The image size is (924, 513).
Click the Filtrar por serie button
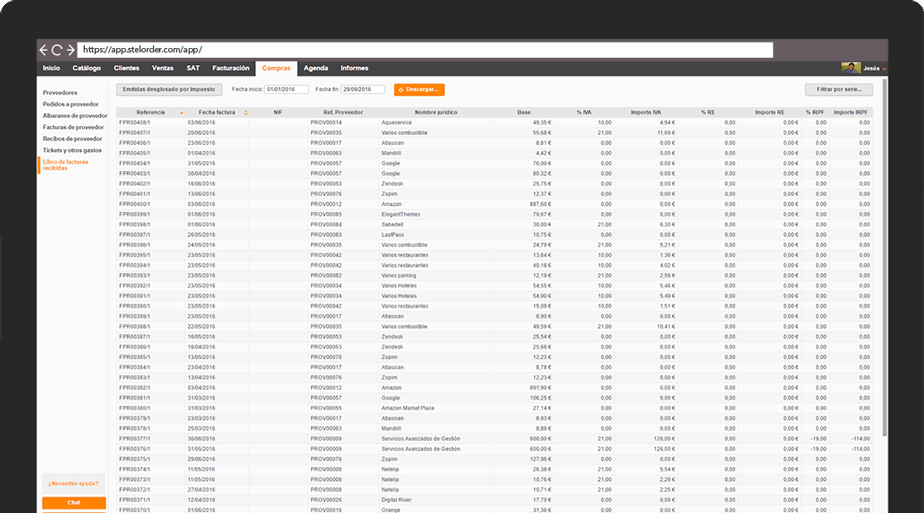(x=839, y=90)
